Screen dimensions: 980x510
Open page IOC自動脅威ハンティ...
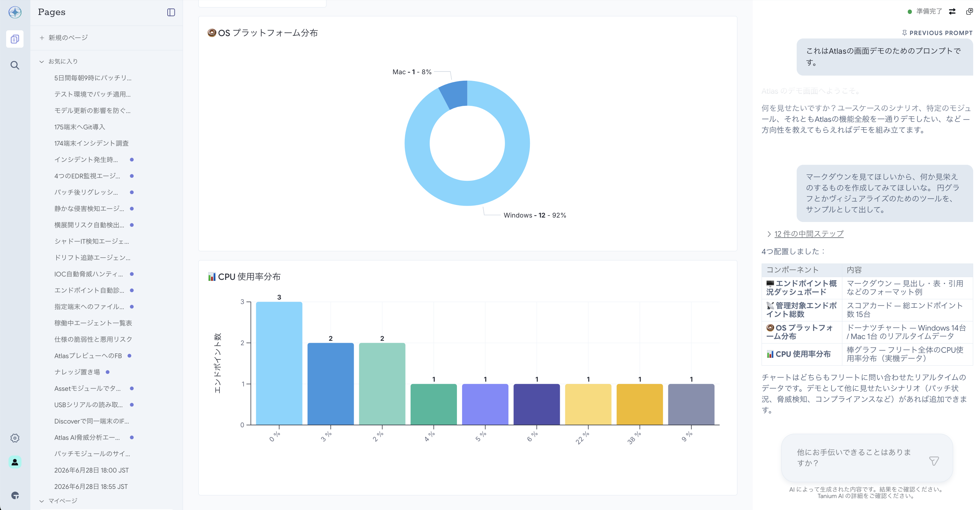pos(89,274)
